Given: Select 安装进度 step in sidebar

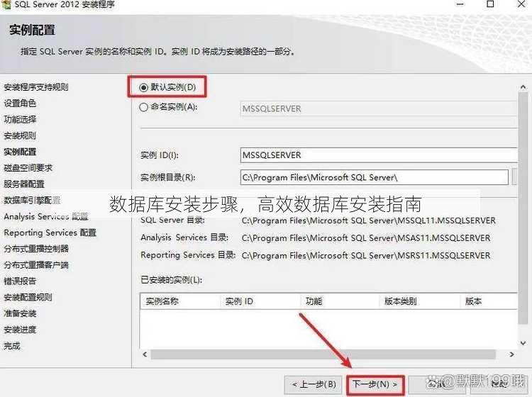Looking at the screenshot, I should (20, 330).
